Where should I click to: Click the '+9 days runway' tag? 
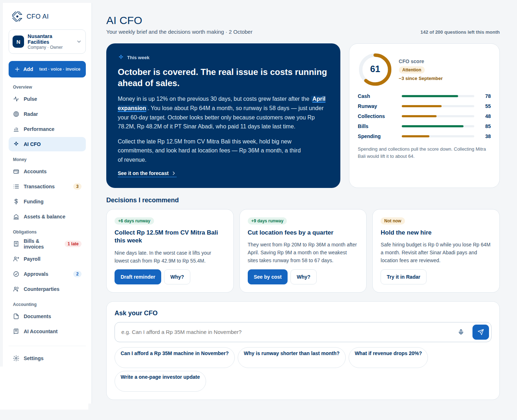click(267, 221)
